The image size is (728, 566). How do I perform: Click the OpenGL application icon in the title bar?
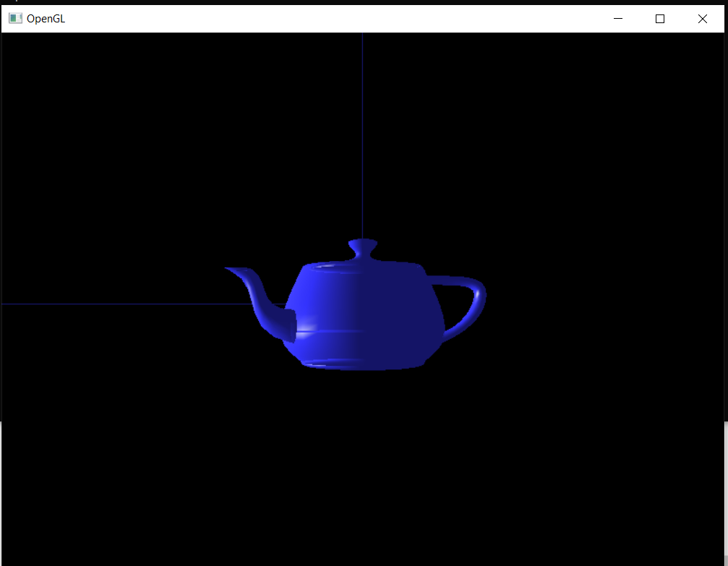click(14, 18)
